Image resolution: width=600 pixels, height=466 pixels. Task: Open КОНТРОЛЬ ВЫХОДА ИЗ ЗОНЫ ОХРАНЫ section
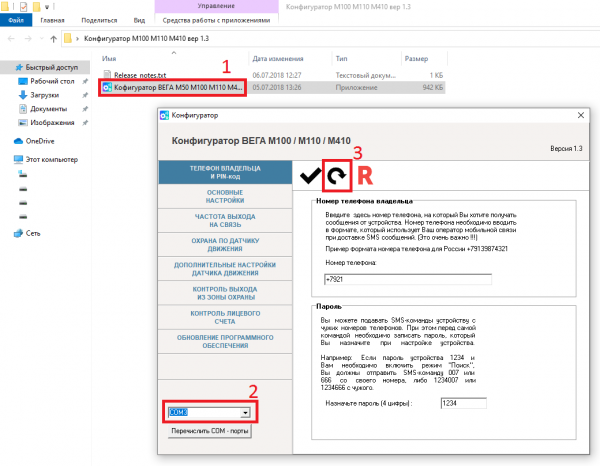225,293
